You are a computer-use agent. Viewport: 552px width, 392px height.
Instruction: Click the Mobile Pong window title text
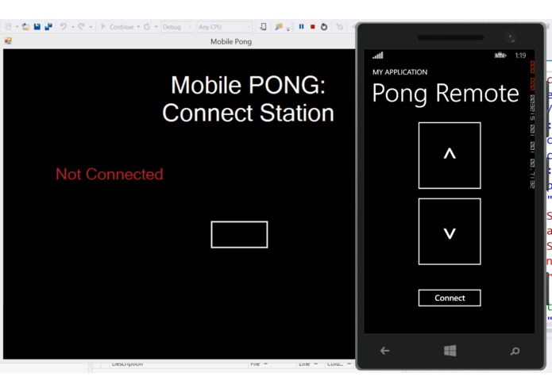[231, 41]
